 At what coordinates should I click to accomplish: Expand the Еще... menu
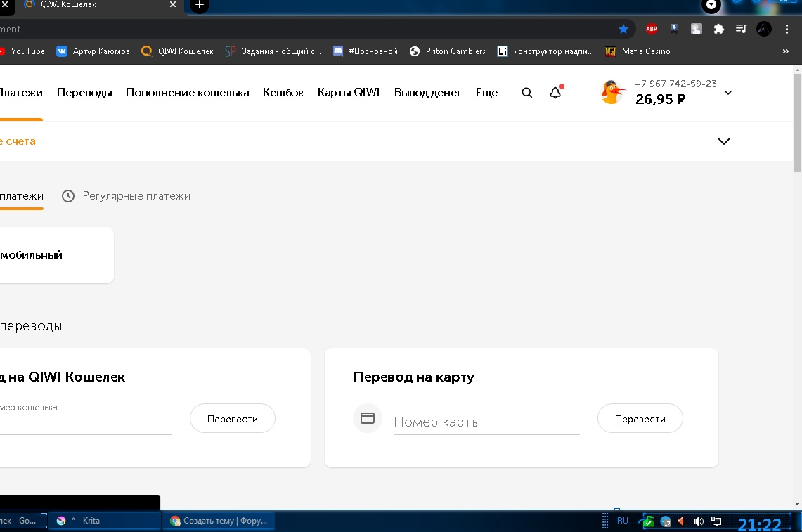click(491, 93)
